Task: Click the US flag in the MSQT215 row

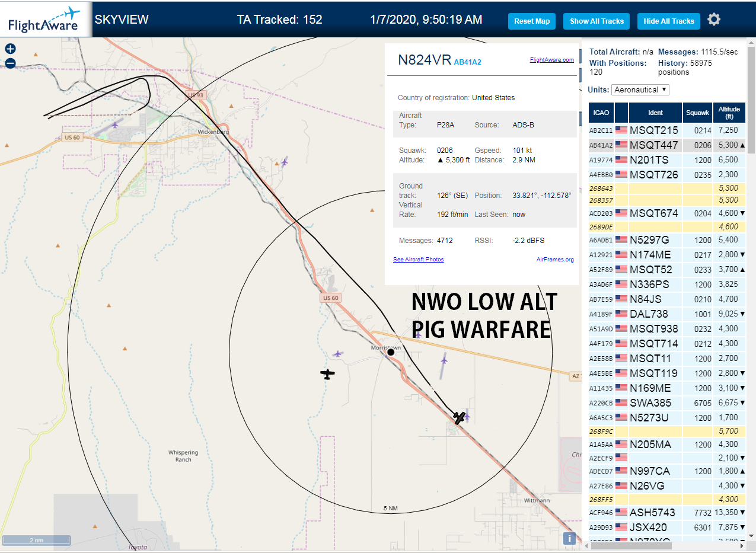Action: (621, 130)
